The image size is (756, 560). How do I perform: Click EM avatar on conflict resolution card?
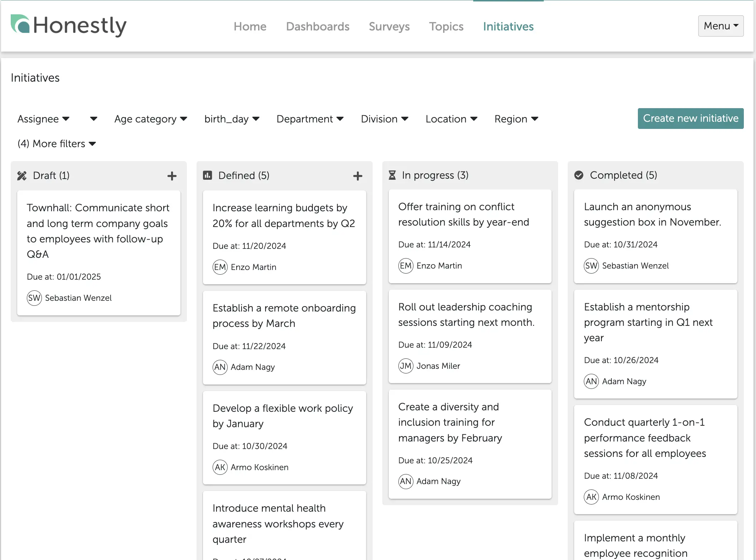coord(406,266)
